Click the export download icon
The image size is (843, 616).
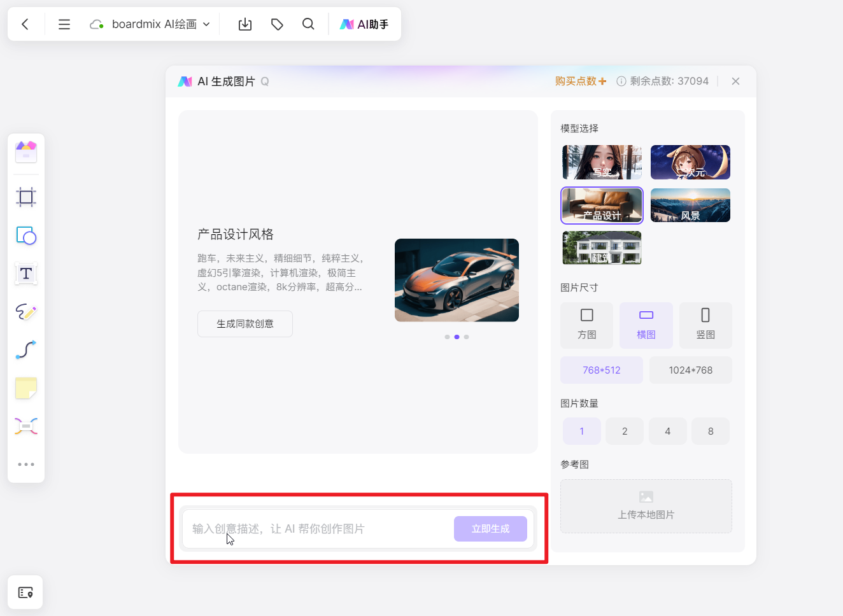click(x=245, y=24)
